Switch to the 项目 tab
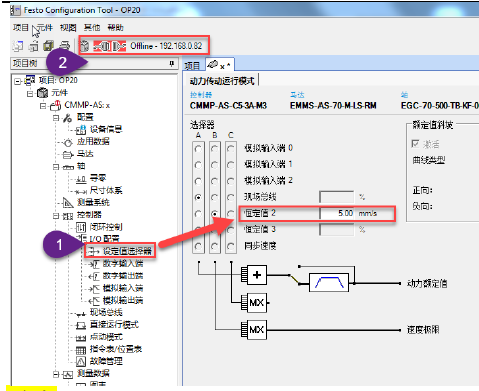This screenshot has height=391, width=479. tap(192, 66)
